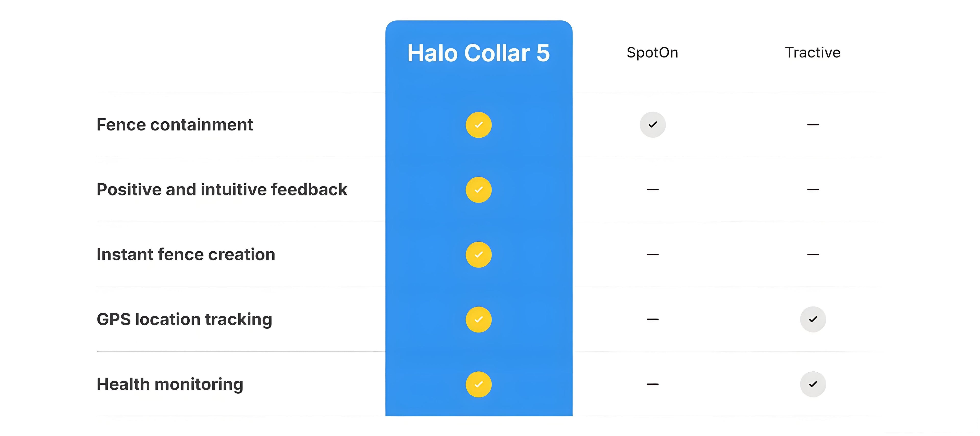Screen dimensions: 980x436
Task: Click Halo Collar 5 GPS tracking checkmark
Action: [x=478, y=320]
